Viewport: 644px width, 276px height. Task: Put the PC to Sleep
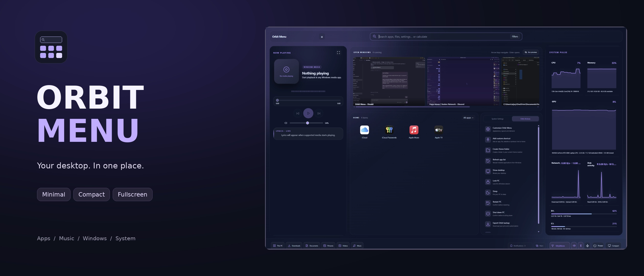click(x=510, y=193)
